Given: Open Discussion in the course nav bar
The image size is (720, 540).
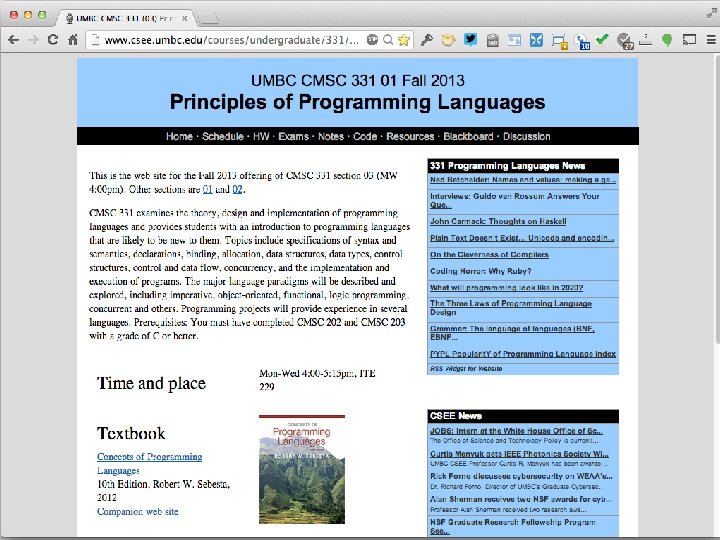Looking at the screenshot, I should [527, 136].
